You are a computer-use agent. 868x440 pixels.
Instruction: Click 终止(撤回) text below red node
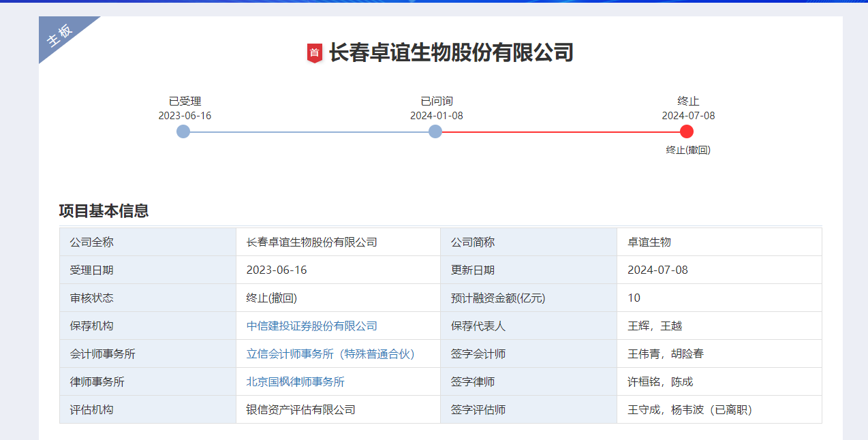pyautogui.click(x=688, y=150)
